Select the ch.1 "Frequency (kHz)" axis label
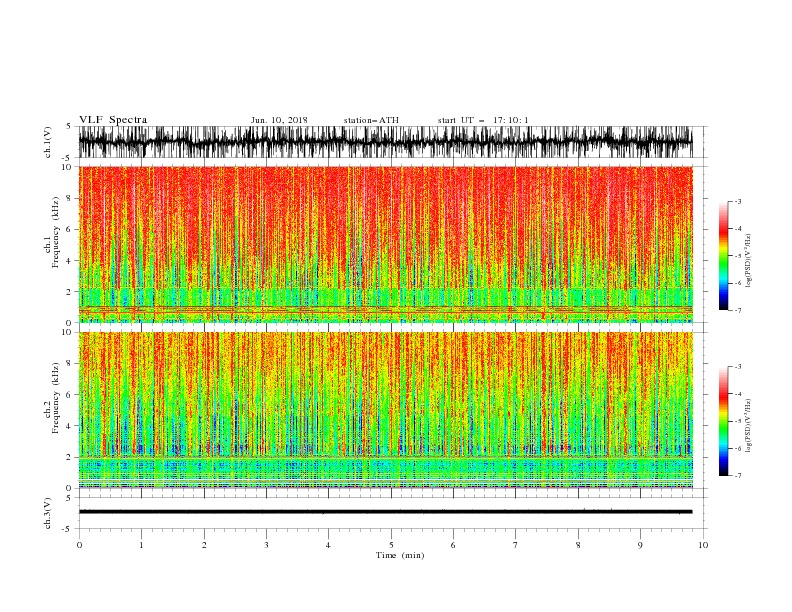Viewport: 792px width, 612px height. pyautogui.click(x=55, y=233)
